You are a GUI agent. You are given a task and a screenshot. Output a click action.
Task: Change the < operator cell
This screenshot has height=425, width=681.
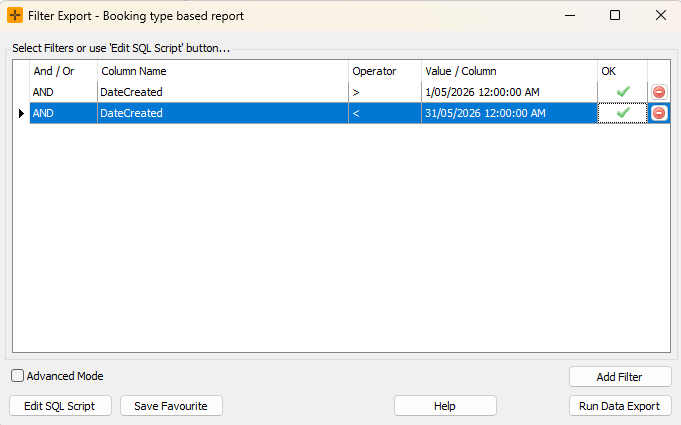pyautogui.click(x=385, y=113)
